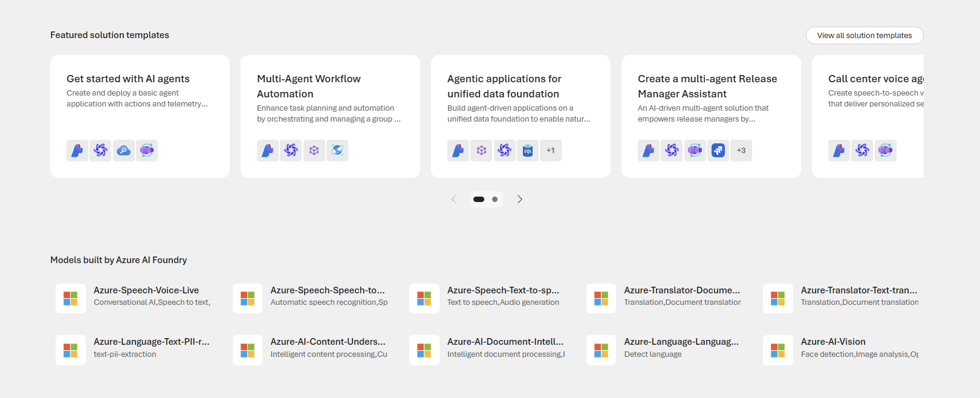Select the second carousel page dot

495,200
